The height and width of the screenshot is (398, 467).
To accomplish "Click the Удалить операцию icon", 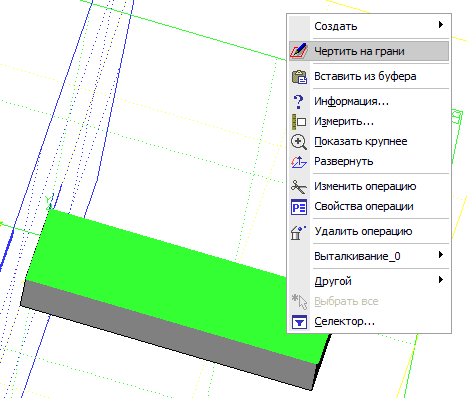I will [298, 232].
